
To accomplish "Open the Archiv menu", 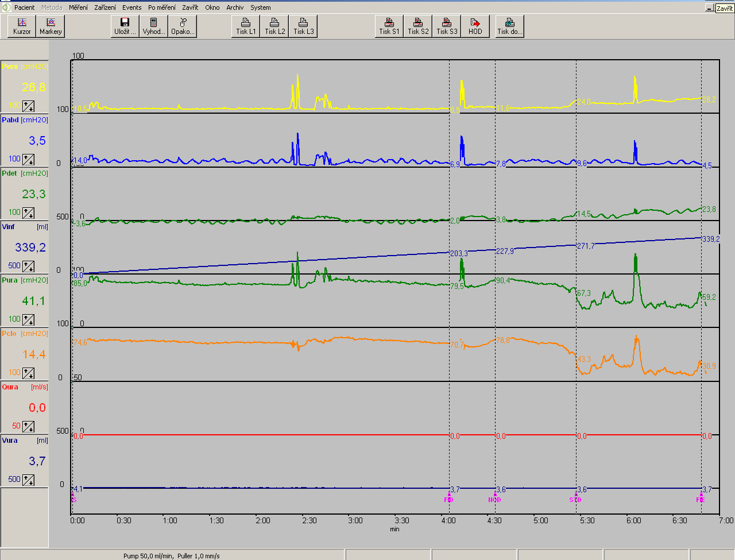I will [235, 7].
